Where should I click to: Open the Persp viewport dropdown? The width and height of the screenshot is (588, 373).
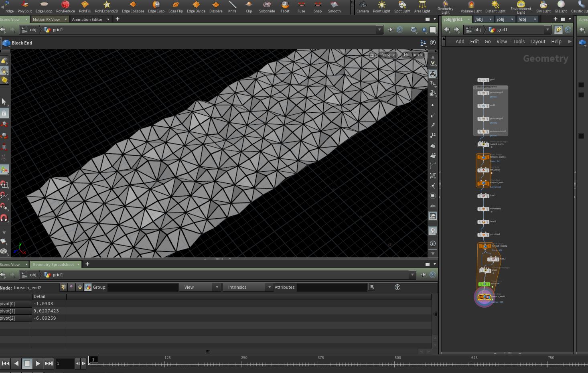(387, 55)
